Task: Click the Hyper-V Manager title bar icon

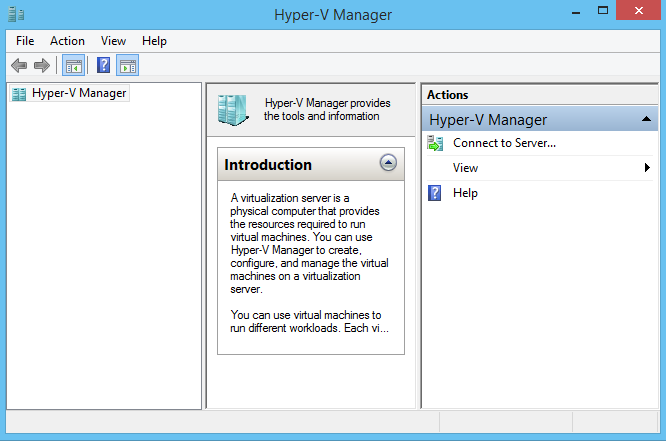Action: [x=16, y=14]
